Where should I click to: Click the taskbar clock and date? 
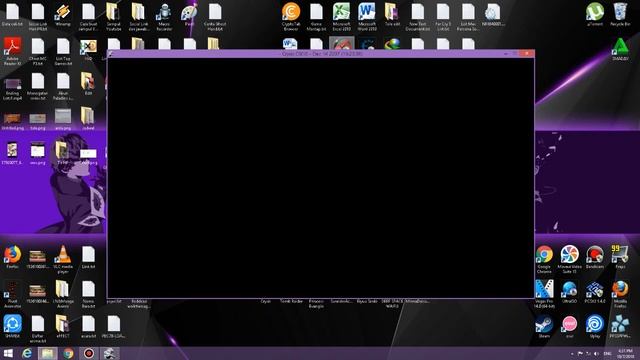[x=625, y=353]
